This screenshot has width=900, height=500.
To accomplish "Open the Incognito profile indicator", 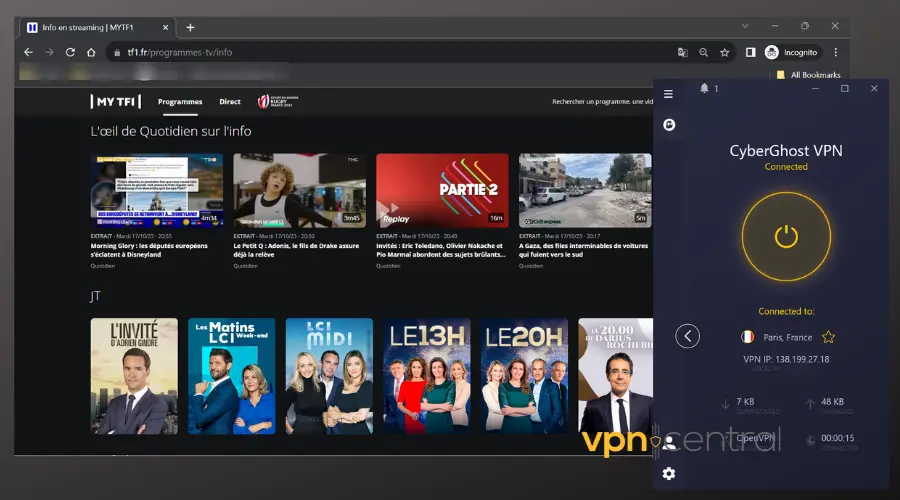I will click(x=792, y=52).
